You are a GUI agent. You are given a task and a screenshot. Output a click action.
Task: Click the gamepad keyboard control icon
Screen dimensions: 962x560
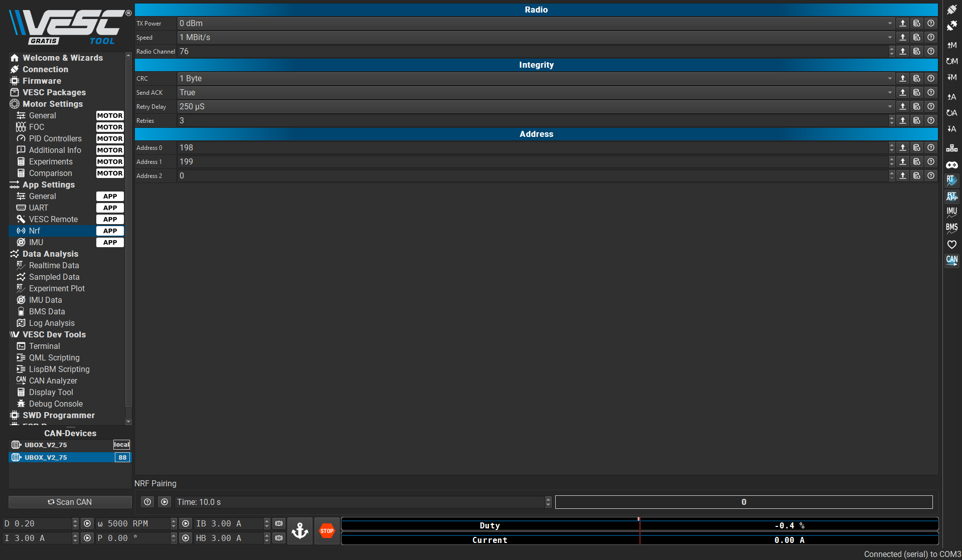click(x=951, y=165)
